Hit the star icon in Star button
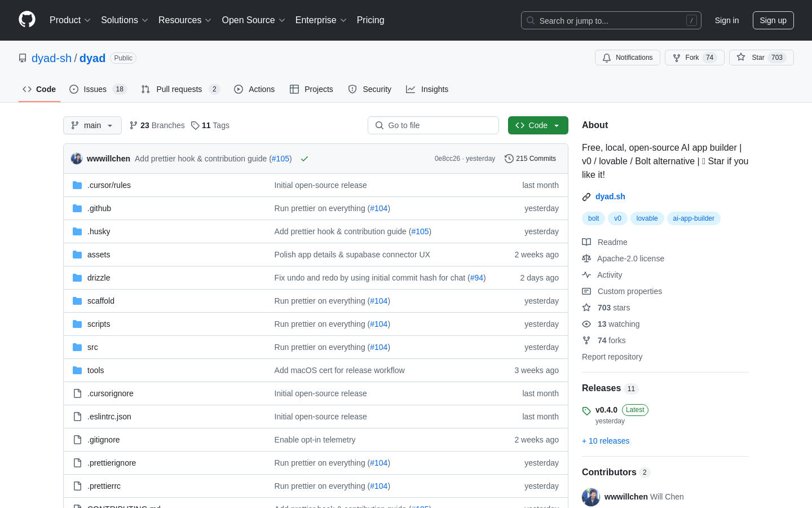Screen dimensions: 812x508 click(x=741, y=58)
